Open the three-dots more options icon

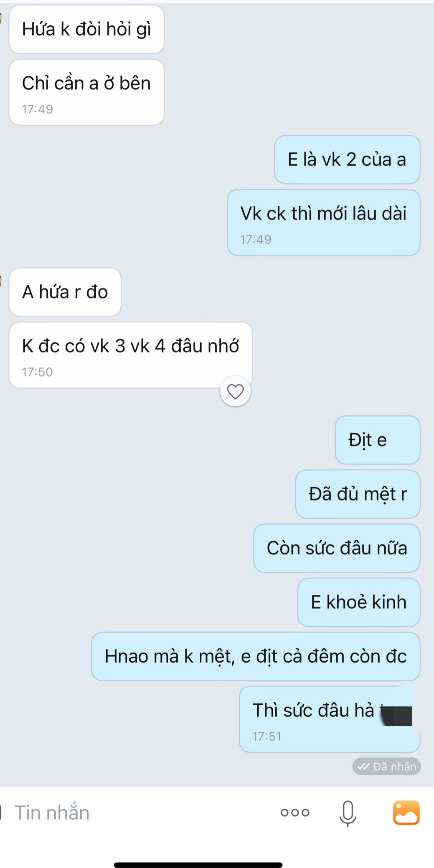[x=295, y=812]
